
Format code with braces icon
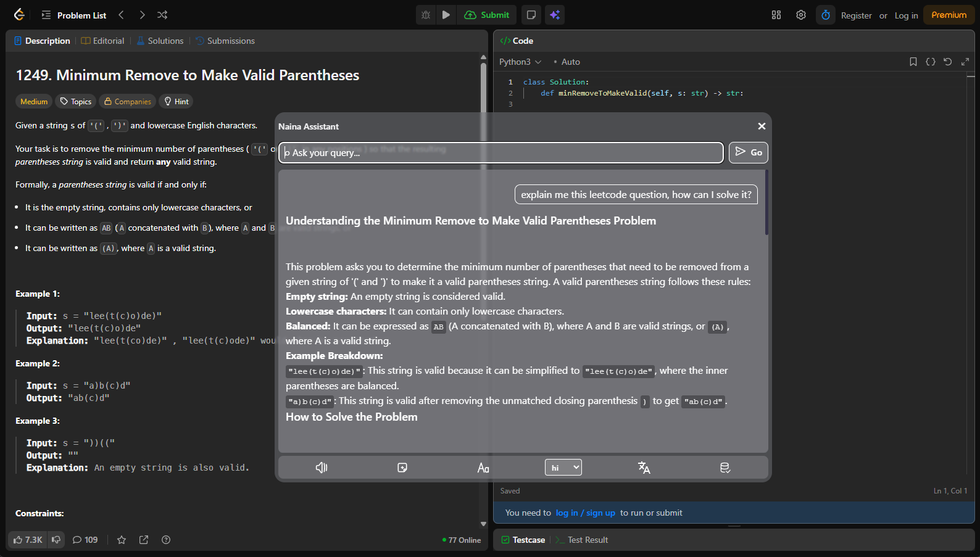(931, 62)
